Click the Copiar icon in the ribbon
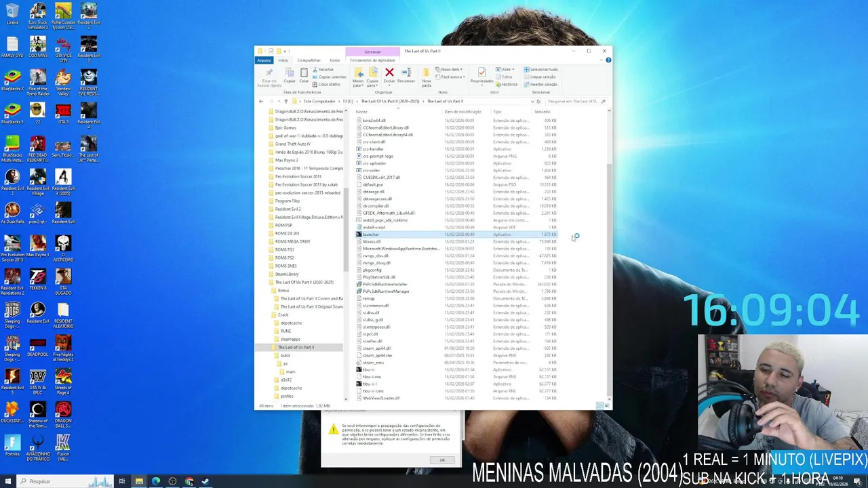This screenshot has width=868, height=488. [290, 75]
